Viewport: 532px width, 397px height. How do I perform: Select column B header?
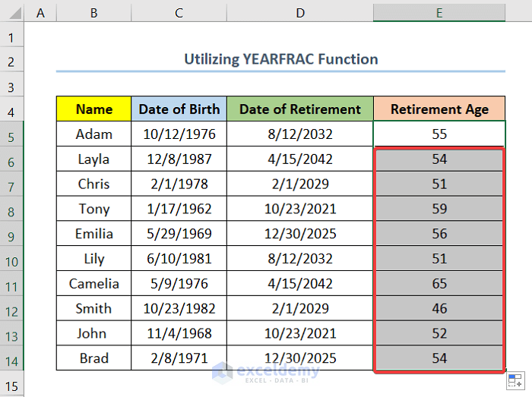93,12
